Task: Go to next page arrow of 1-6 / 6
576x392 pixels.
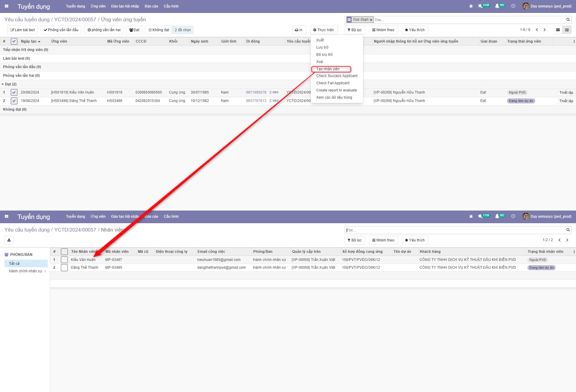Action: click(x=544, y=30)
